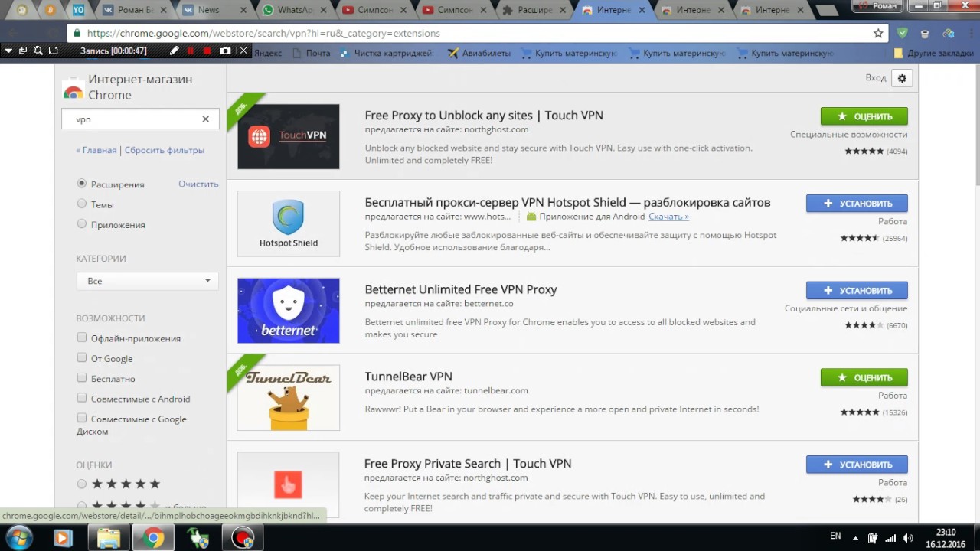
Task: Open volume control in system tray
Action: [x=908, y=537]
